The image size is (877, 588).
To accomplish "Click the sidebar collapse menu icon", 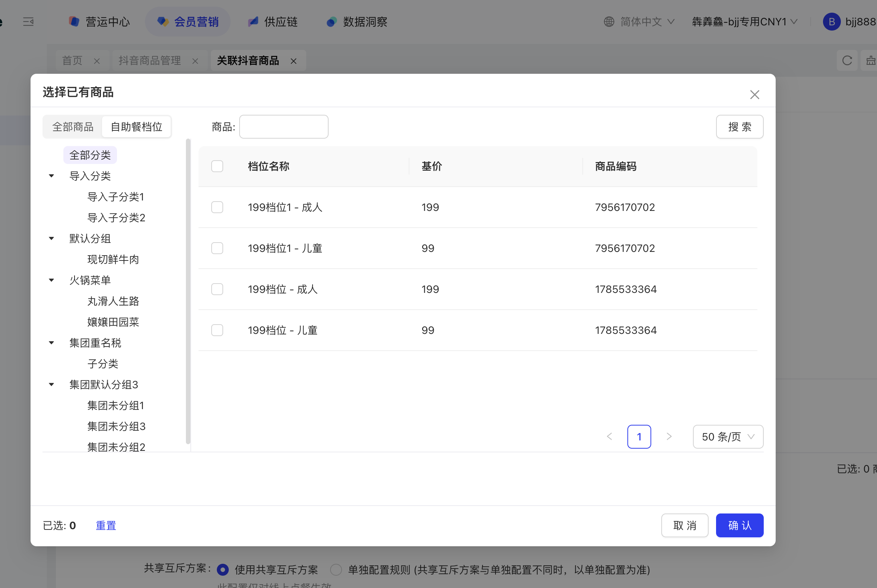I will [28, 22].
